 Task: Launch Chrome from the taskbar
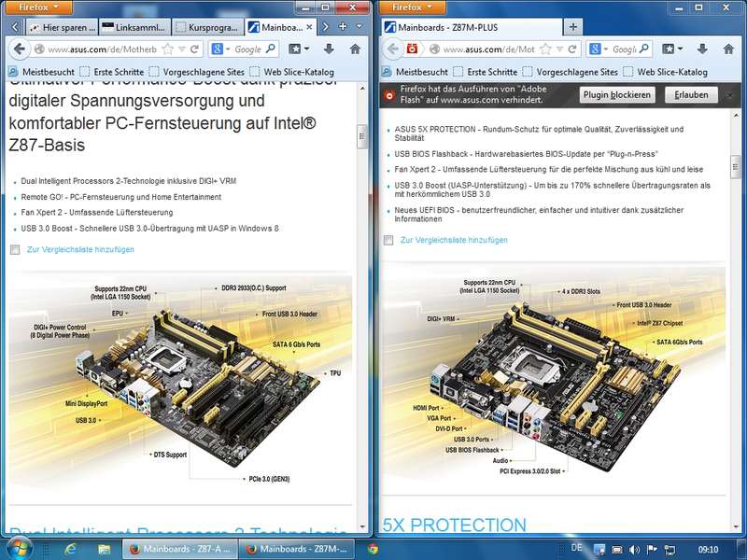click(x=373, y=549)
